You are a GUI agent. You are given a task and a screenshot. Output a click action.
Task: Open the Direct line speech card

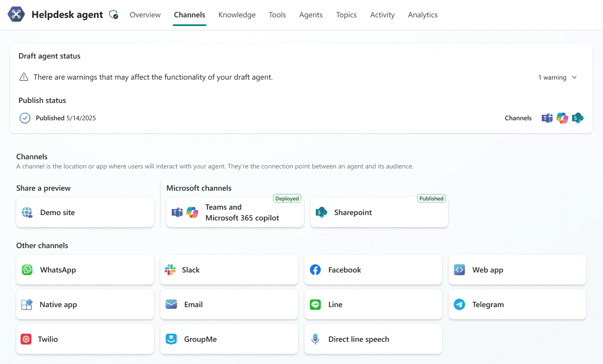[373, 339]
